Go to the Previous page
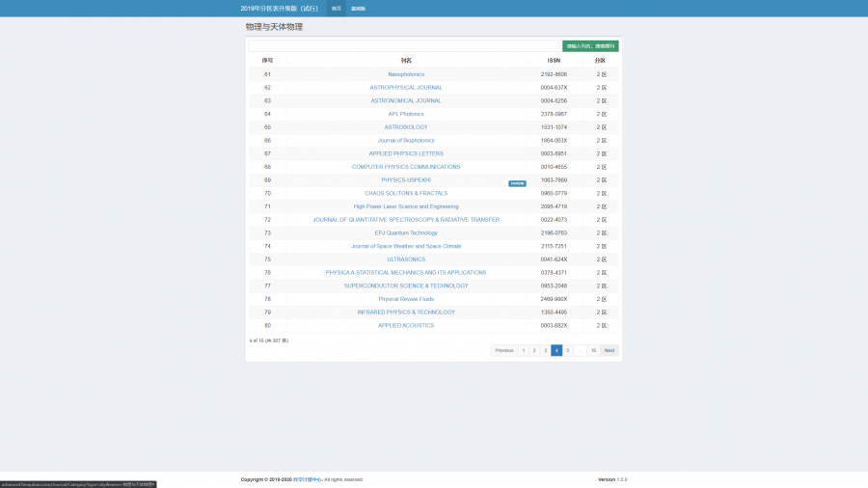Viewport: 868px width, 488px height. [504, 350]
